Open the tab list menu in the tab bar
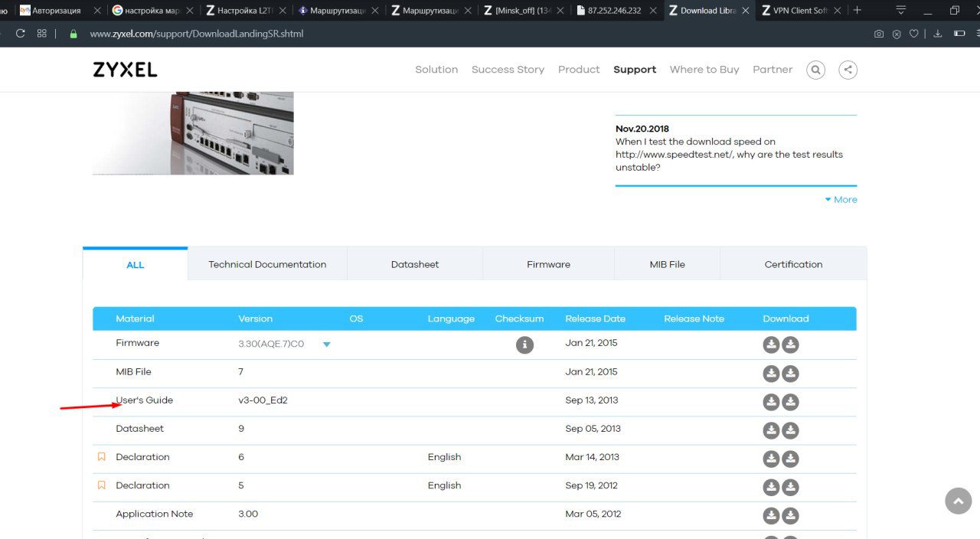980x539 pixels. point(900,11)
